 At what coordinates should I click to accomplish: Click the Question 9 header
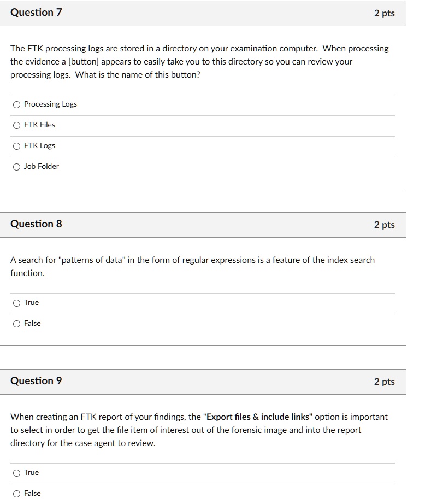pos(36,380)
